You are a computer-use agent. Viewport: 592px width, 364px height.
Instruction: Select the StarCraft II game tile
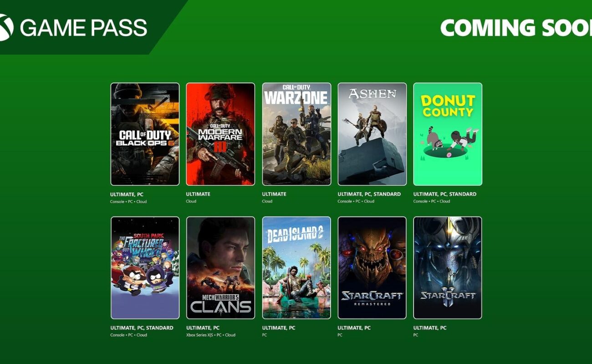[448, 268]
